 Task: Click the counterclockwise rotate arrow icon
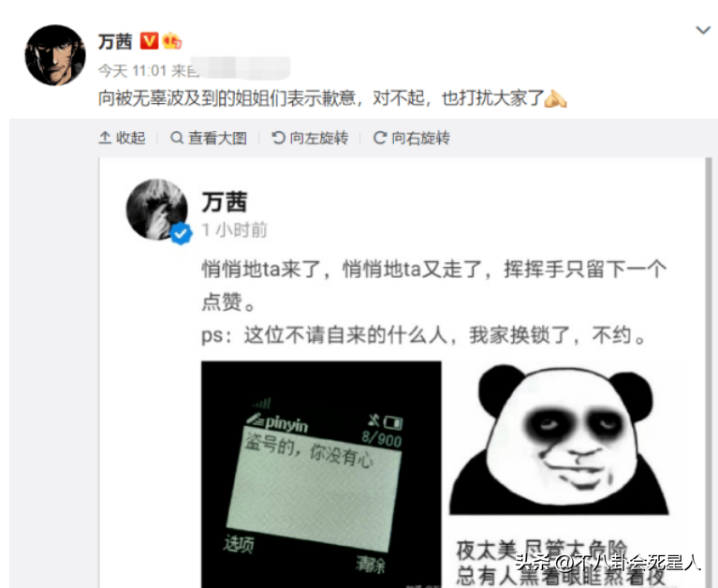point(278,138)
